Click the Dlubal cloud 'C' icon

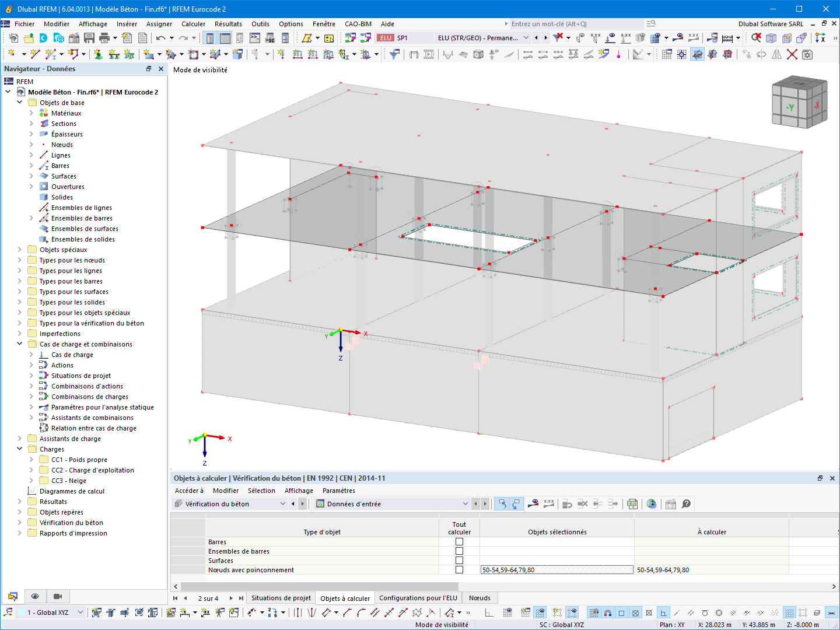(43, 38)
